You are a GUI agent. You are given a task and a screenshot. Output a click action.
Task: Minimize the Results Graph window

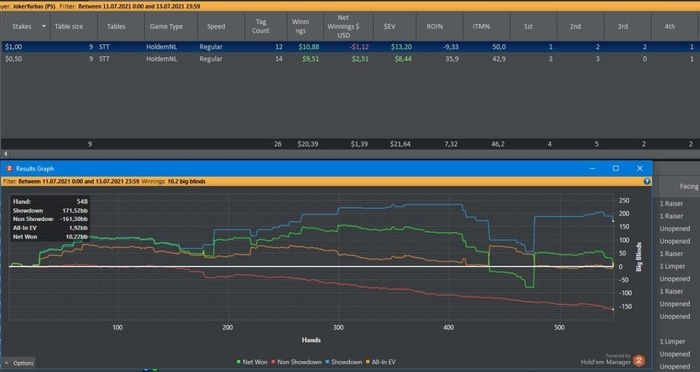point(592,168)
